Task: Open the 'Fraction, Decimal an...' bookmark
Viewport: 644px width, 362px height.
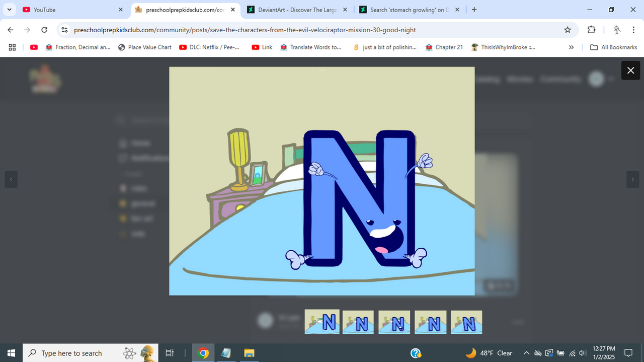Action: (78, 47)
